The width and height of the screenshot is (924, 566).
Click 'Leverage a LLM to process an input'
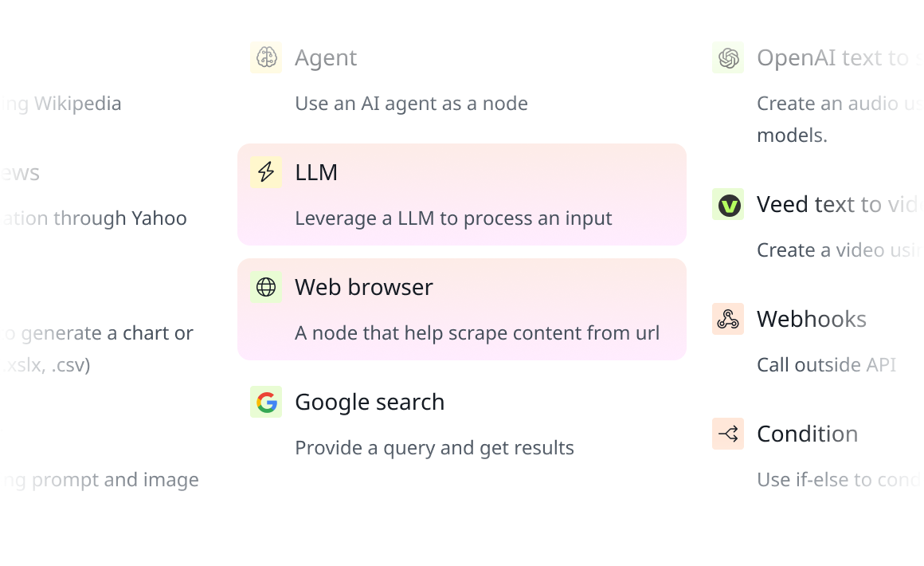tap(453, 218)
